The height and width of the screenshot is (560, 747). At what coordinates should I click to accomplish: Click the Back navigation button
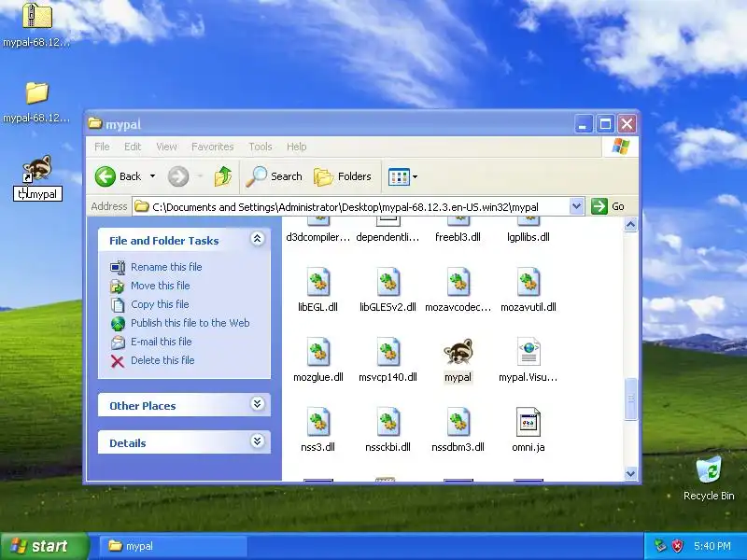(x=119, y=176)
